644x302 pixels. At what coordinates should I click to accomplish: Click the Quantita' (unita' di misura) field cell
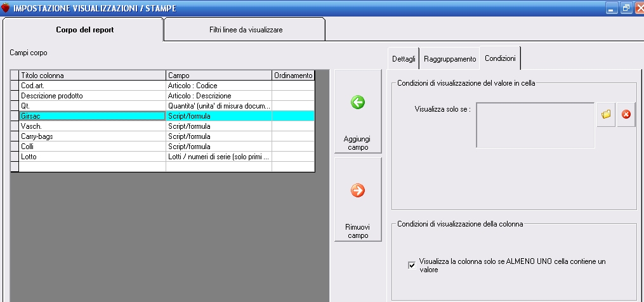pyautogui.click(x=219, y=106)
